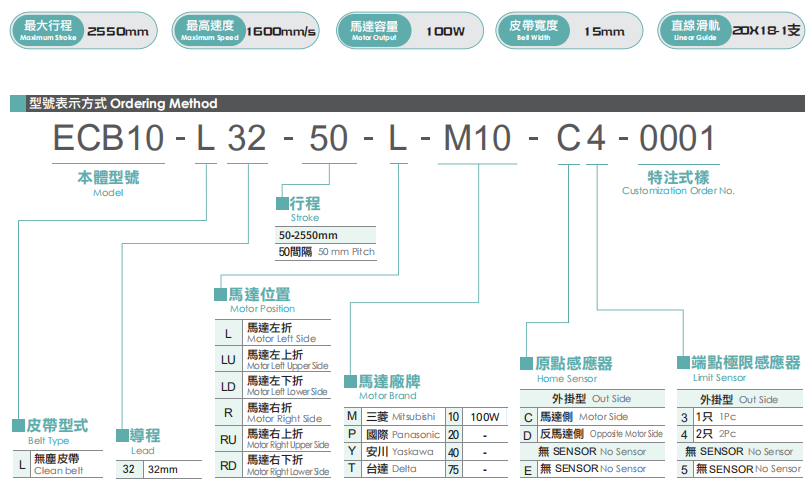Click M10 in the ordering code
This screenshot has height=487, width=812.
point(477,138)
